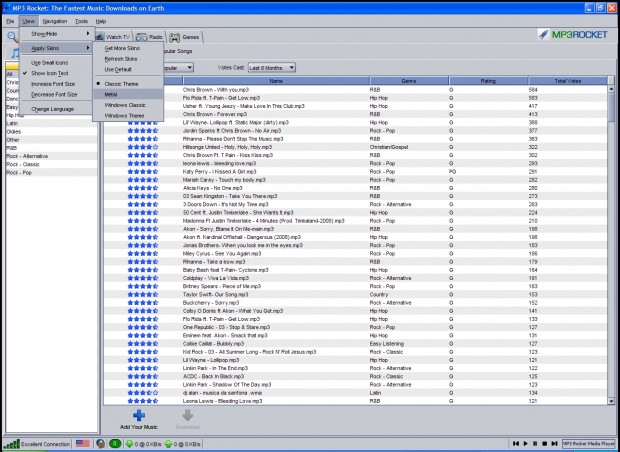
Task: Click the MP3Rocket rocket logo
Action: tap(544, 34)
